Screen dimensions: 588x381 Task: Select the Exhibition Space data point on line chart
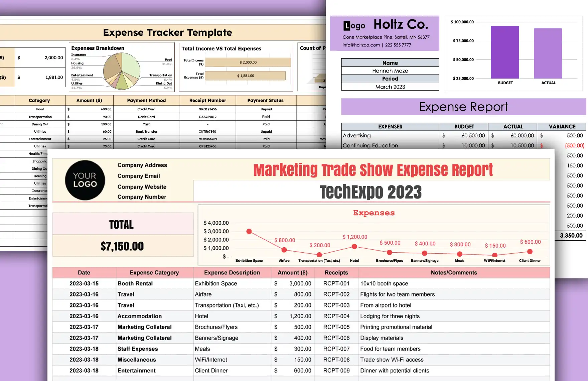[249, 231]
